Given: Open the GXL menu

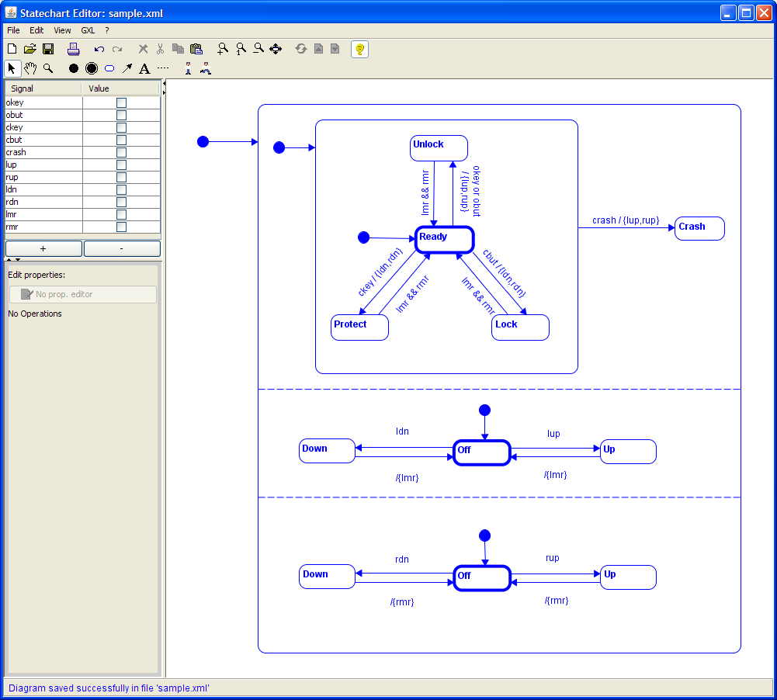Looking at the screenshot, I should pos(88,30).
